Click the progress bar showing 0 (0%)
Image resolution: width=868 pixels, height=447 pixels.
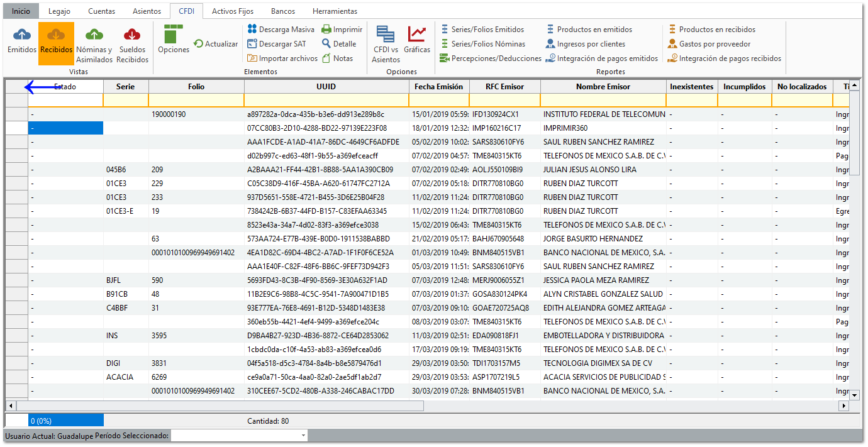pos(65,419)
